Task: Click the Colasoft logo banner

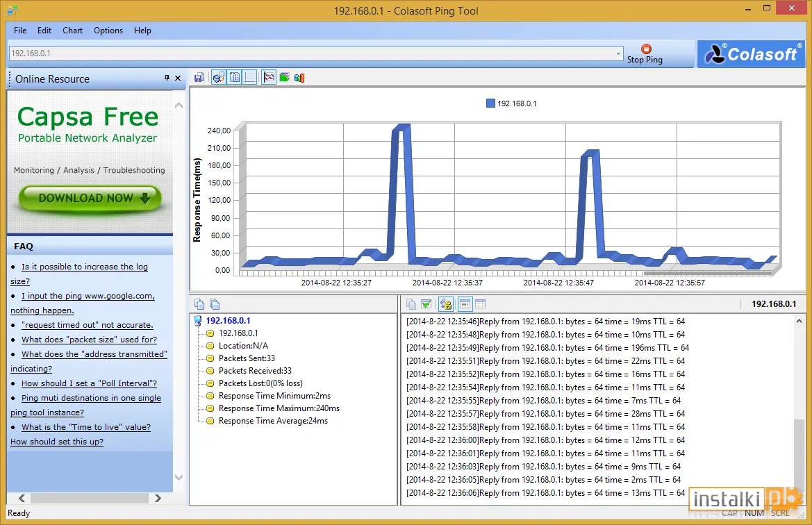Action: click(751, 54)
